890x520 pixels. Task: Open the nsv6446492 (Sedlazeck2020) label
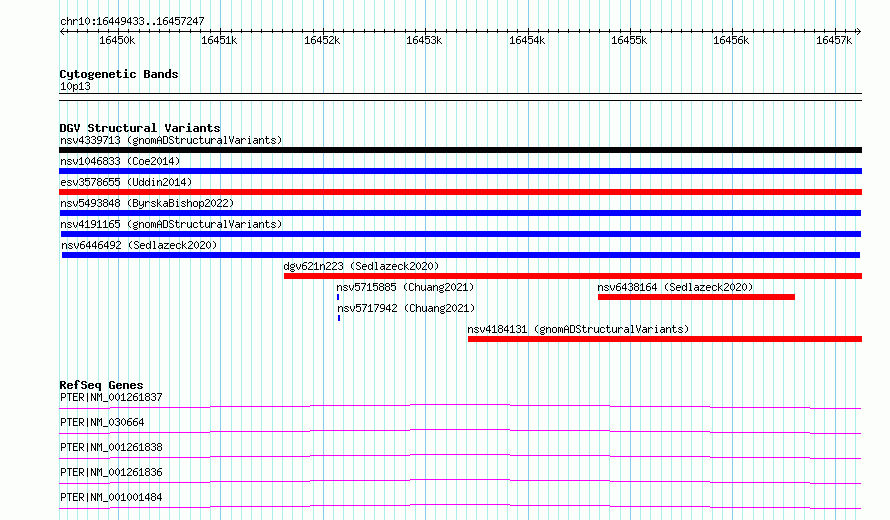click(139, 245)
